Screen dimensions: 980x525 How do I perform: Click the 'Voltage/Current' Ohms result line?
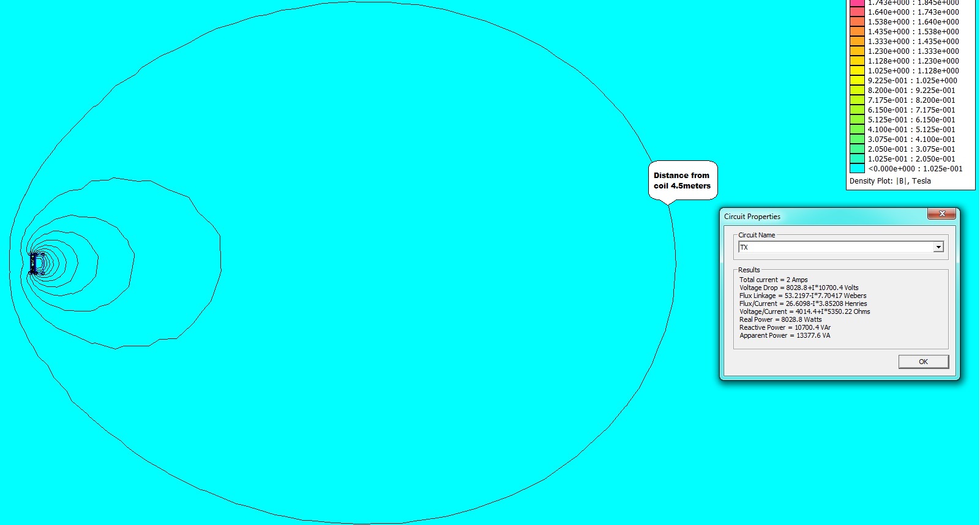pyautogui.click(x=805, y=311)
